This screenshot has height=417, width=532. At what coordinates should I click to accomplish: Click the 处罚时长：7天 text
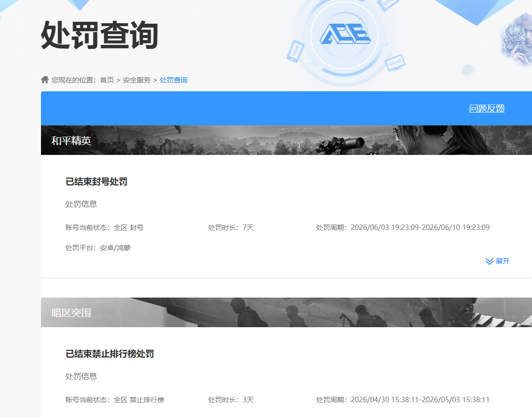[231, 227]
